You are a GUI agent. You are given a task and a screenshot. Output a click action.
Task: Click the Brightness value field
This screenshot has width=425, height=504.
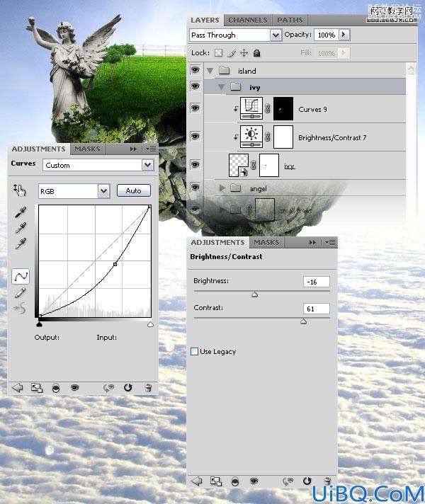point(316,282)
